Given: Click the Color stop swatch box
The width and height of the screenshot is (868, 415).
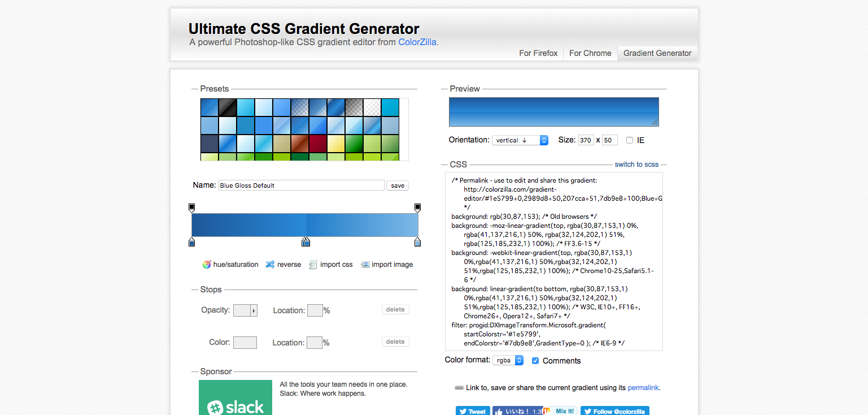Looking at the screenshot, I should click(245, 343).
